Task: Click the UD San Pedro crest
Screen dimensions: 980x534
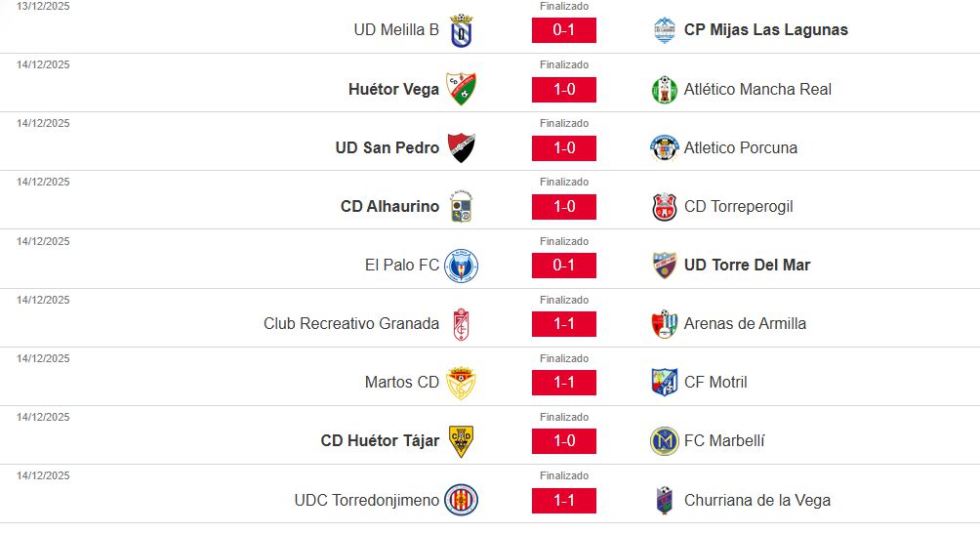Action: (x=461, y=147)
